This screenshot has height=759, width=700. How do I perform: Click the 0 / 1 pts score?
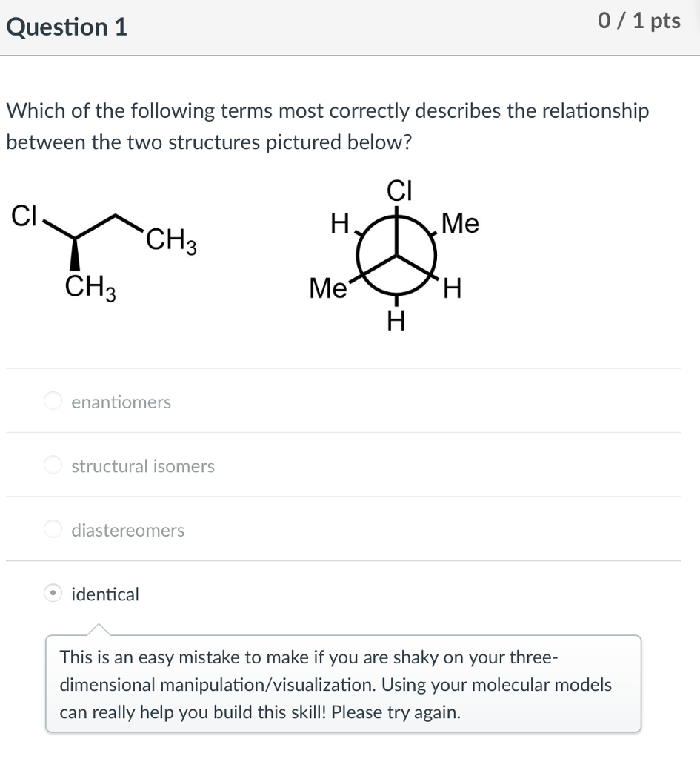pyautogui.click(x=639, y=21)
